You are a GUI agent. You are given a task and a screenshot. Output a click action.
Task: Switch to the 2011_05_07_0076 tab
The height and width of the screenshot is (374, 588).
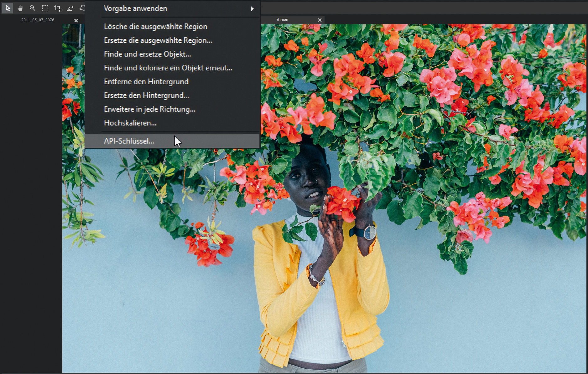click(38, 20)
